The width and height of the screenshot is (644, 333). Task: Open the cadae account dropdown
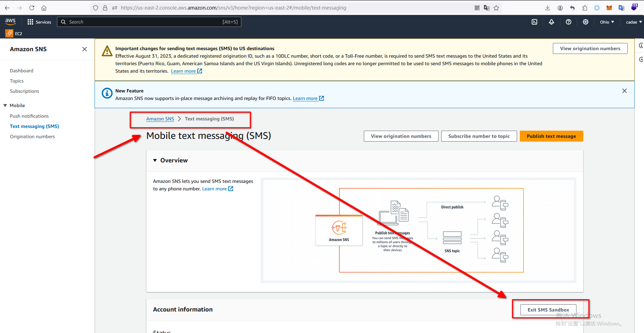(633, 22)
